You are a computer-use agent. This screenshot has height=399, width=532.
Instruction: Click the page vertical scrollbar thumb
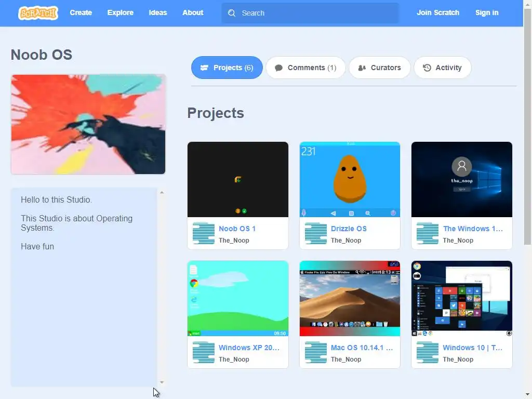point(527,126)
